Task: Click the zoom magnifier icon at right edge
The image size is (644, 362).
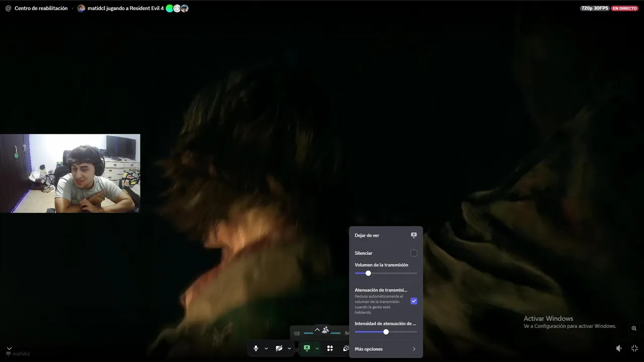Action: [x=634, y=328]
